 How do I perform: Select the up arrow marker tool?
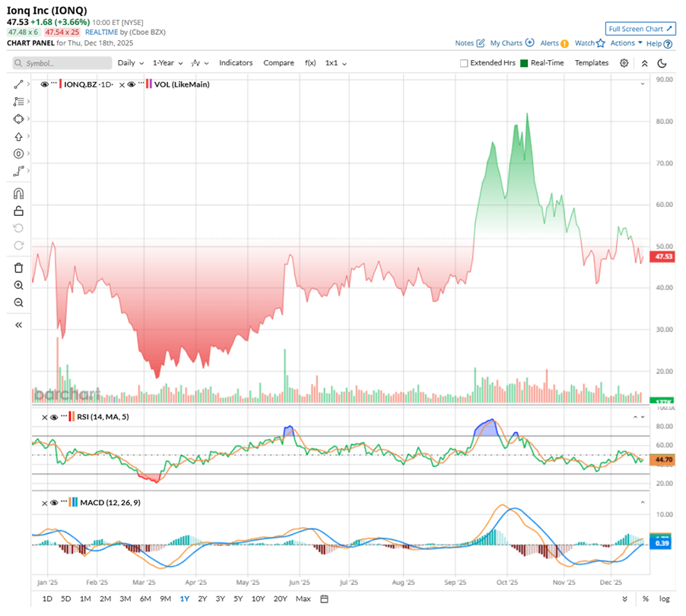pyautogui.click(x=18, y=136)
